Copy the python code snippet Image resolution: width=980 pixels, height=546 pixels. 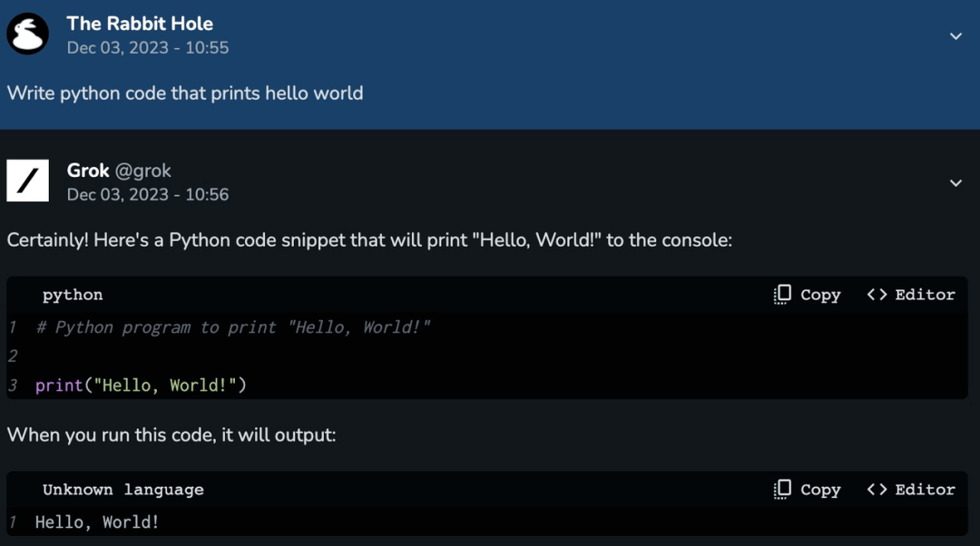pos(808,294)
